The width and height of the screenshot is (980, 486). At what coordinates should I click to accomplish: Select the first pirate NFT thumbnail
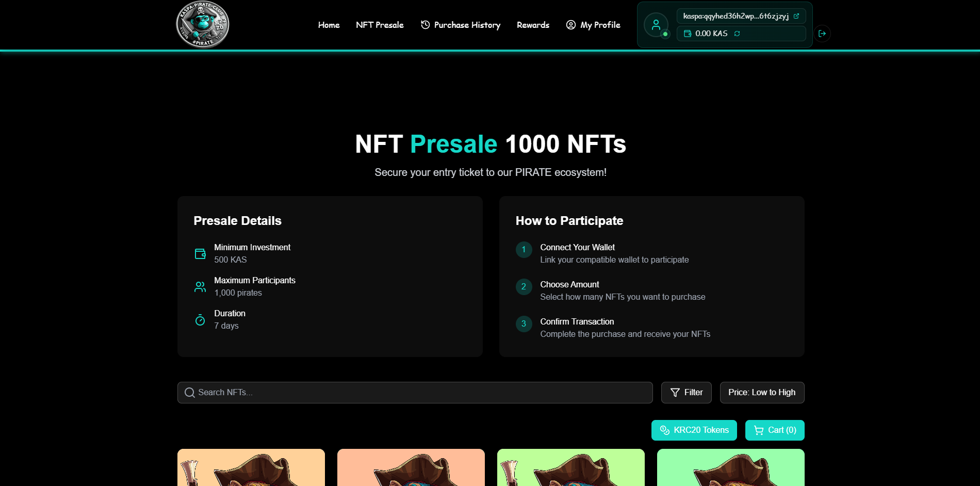click(x=251, y=467)
